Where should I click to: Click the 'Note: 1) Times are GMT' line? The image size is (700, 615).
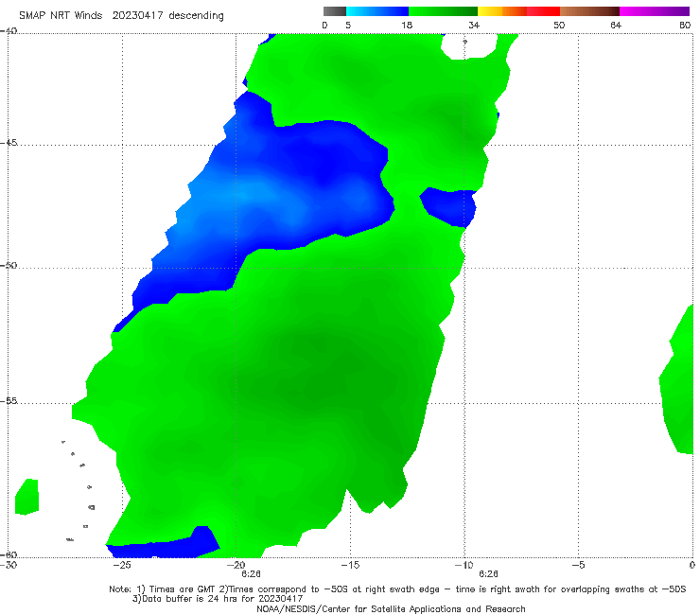coord(397,589)
